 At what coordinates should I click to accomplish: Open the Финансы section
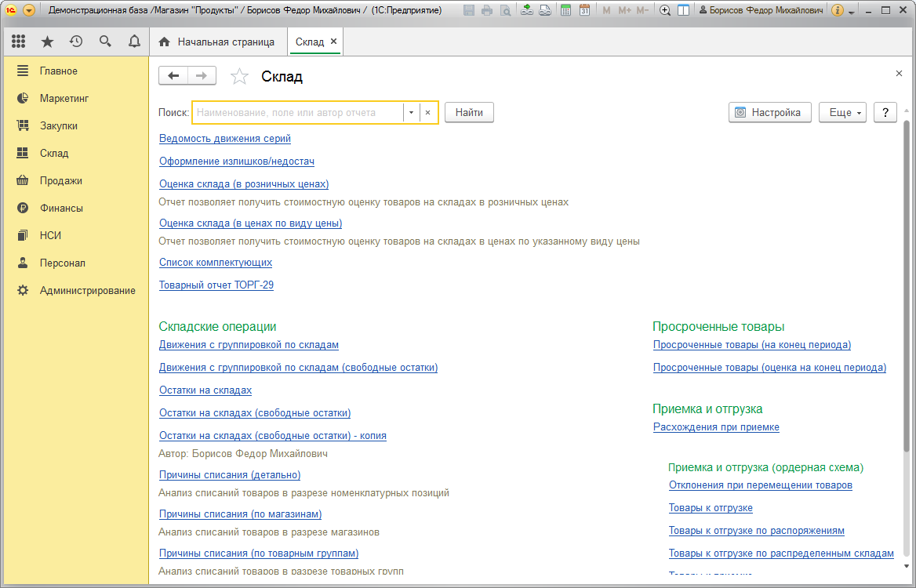pos(61,208)
